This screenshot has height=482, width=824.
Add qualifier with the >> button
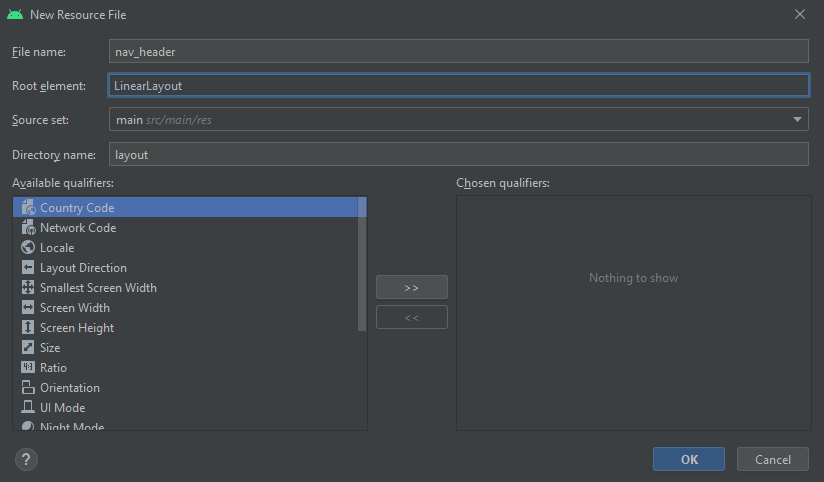411,288
